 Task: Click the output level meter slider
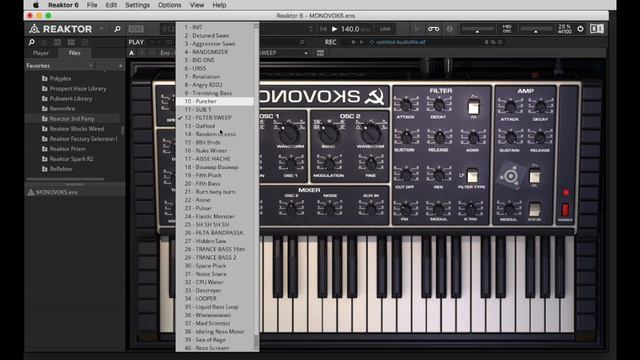(536, 29)
